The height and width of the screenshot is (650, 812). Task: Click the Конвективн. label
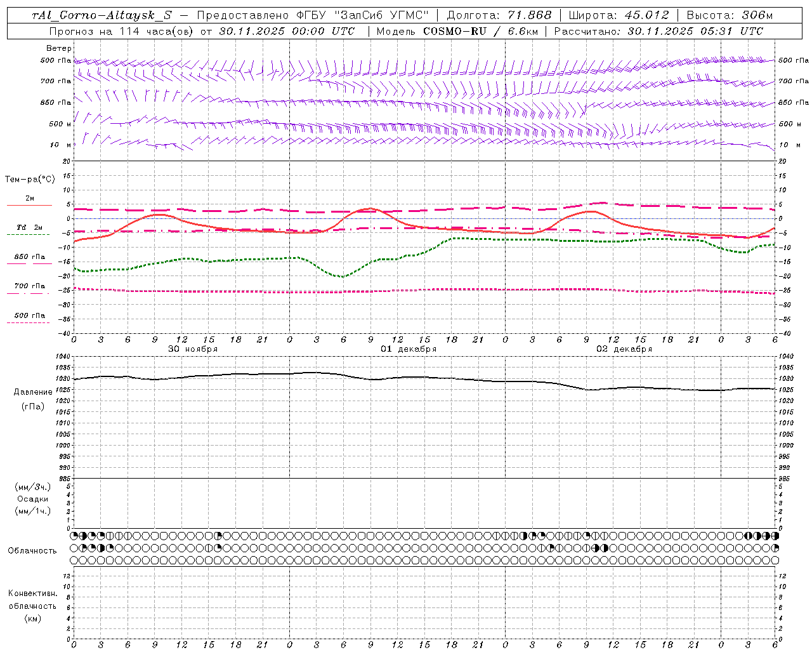[32, 594]
